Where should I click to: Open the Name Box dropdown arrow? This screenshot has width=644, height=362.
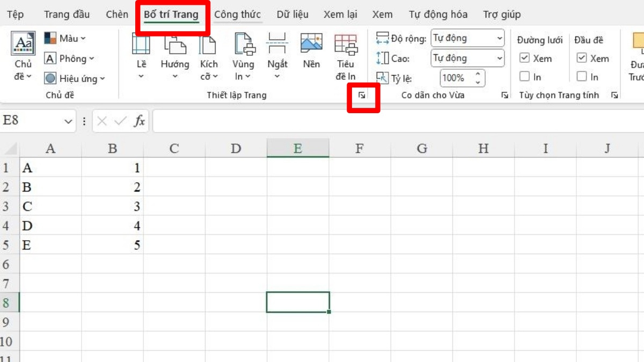pyautogui.click(x=68, y=122)
